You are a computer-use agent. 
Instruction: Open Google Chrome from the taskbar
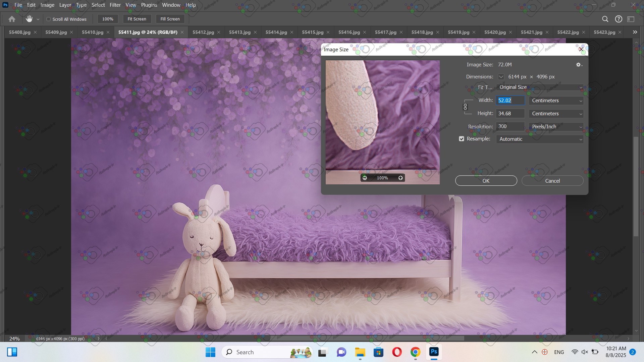pyautogui.click(x=415, y=352)
